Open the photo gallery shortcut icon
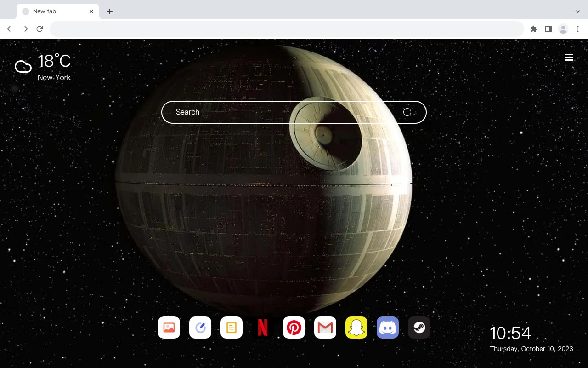This screenshot has width=588, height=368. [169, 328]
